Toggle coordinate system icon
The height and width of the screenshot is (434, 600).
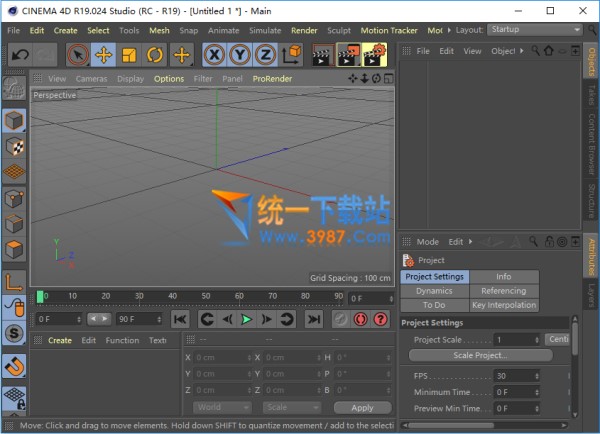[292, 55]
